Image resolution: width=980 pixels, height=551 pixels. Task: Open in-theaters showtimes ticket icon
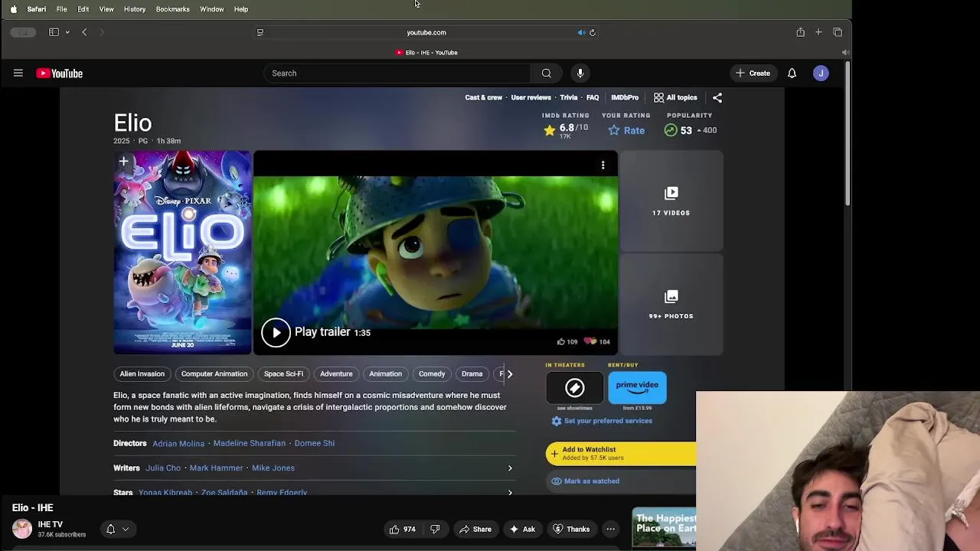point(574,388)
